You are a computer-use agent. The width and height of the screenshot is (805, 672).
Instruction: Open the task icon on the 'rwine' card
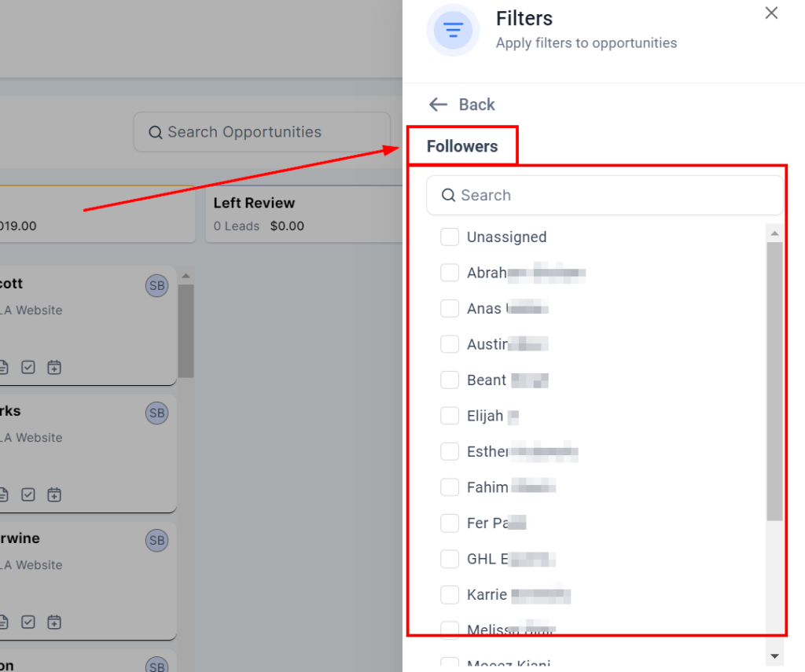tap(28, 622)
